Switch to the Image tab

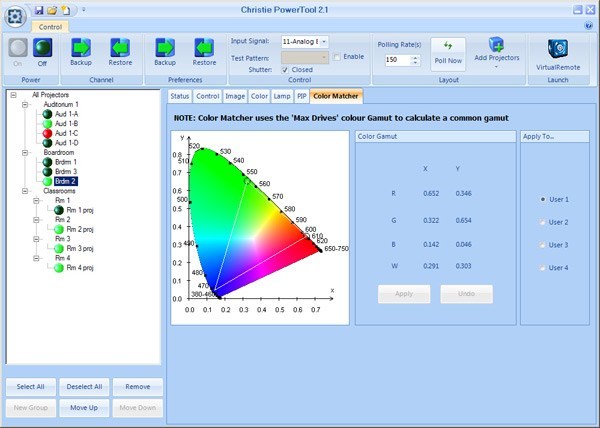[x=235, y=96]
